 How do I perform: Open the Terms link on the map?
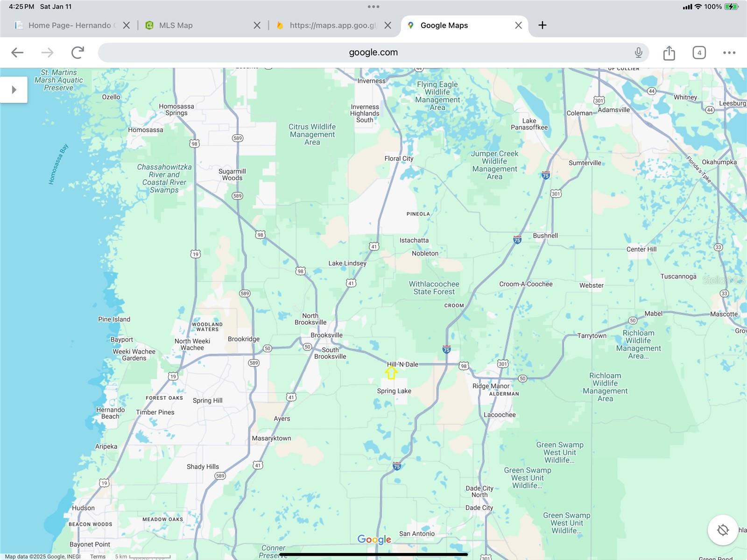pyautogui.click(x=98, y=556)
